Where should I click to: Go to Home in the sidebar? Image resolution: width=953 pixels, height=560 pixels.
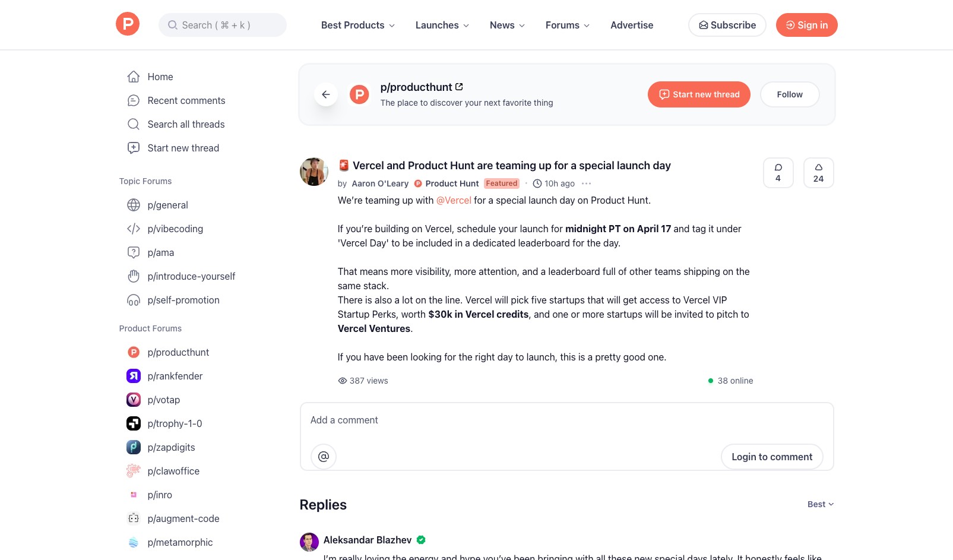(x=160, y=77)
